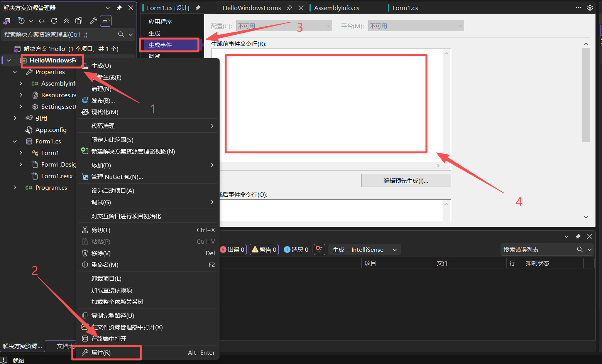Click the magnifier in Solution Explorer search
This screenshot has height=364, width=602.
point(121,34)
